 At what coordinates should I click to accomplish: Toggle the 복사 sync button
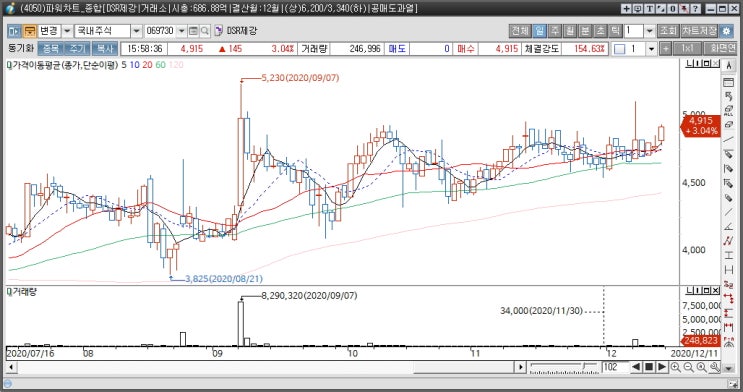[x=105, y=49]
